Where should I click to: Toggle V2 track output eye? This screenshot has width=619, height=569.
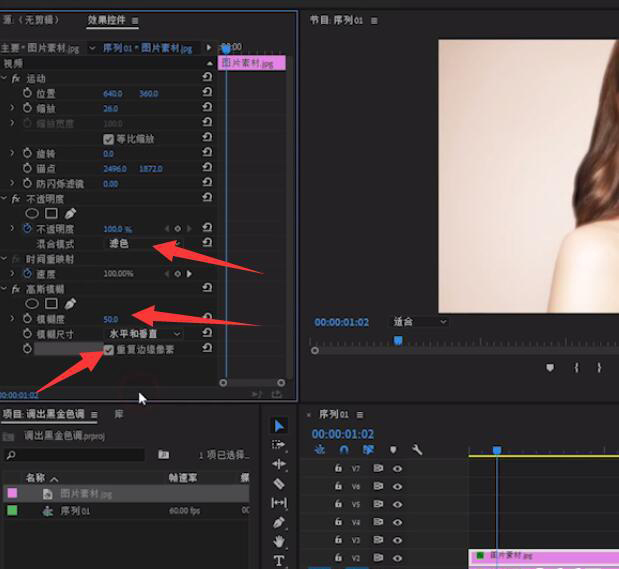(x=398, y=558)
